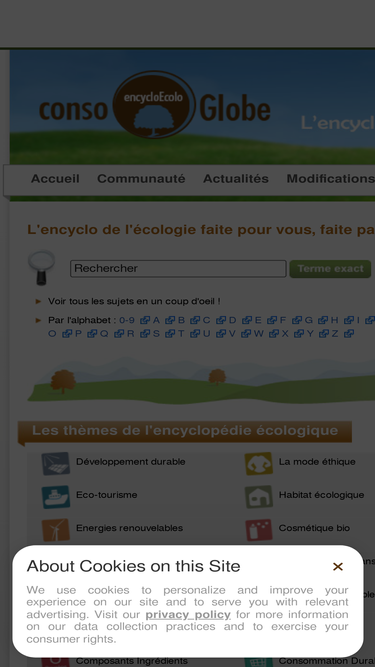
Task: Open the Eco-tourisme boat icon
Action: (x=56, y=497)
